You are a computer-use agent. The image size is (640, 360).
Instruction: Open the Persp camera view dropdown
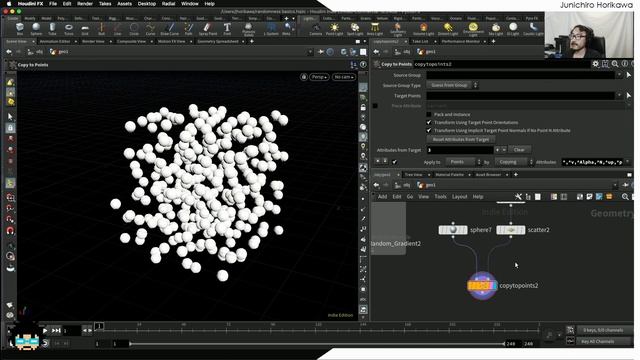tap(319, 77)
